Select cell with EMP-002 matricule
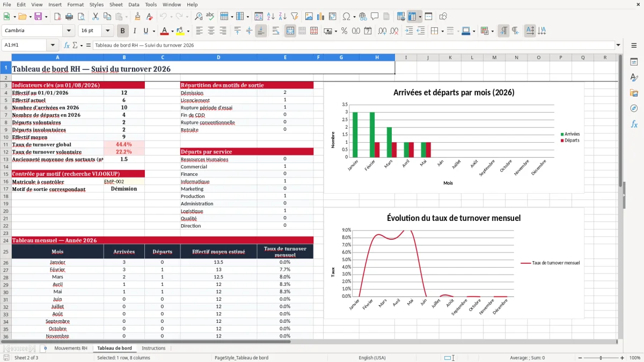The height and width of the screenshot is (362, 644). coord(124,181)
